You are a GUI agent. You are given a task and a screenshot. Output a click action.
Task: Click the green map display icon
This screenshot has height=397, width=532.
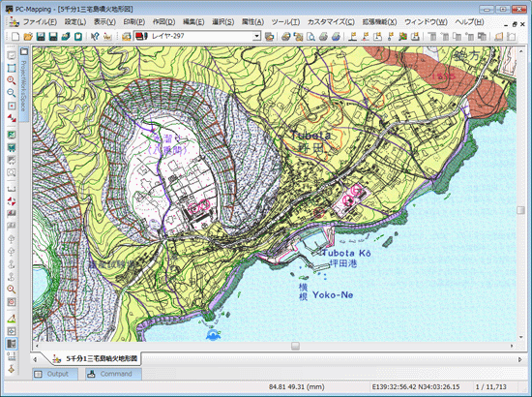tap(12, 135)
